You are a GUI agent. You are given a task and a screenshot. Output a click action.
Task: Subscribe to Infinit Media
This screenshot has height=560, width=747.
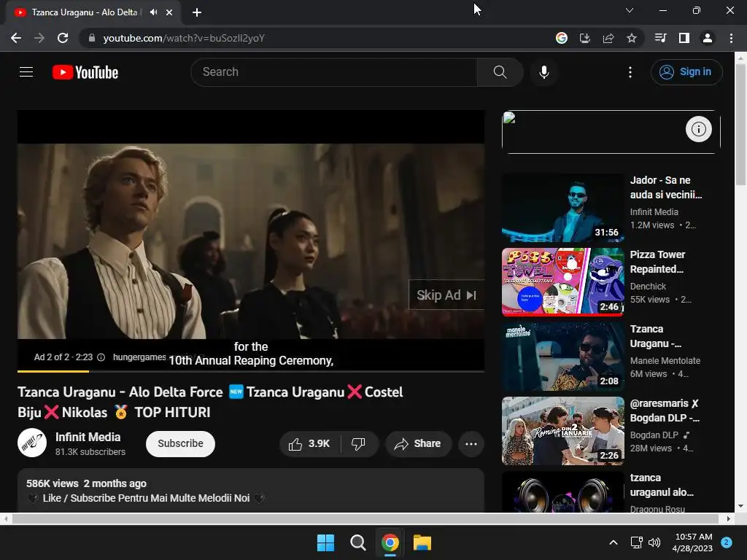point(180,444)
